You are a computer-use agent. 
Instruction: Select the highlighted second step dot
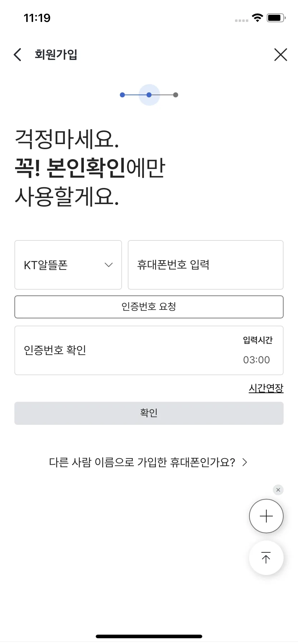149,95
